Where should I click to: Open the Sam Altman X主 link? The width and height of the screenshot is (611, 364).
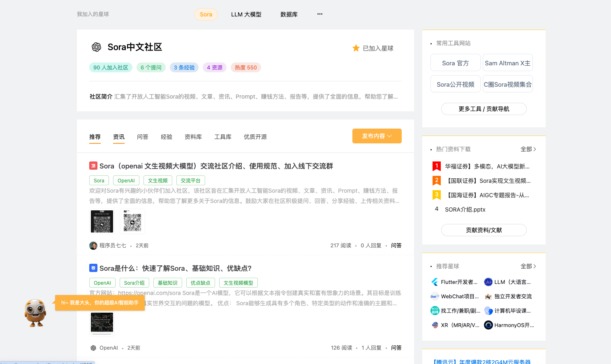(508, 63)
